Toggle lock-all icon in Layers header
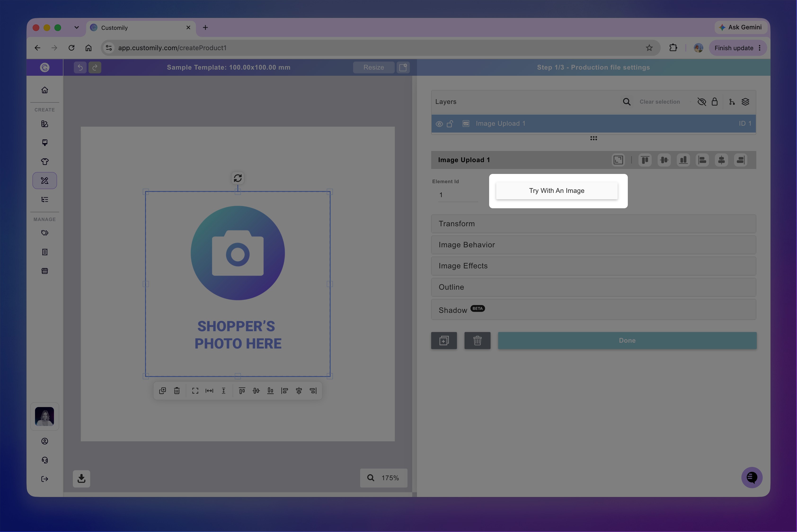This screenshot has width=797, height=532. pyautogui.click(x=715, y=102)
